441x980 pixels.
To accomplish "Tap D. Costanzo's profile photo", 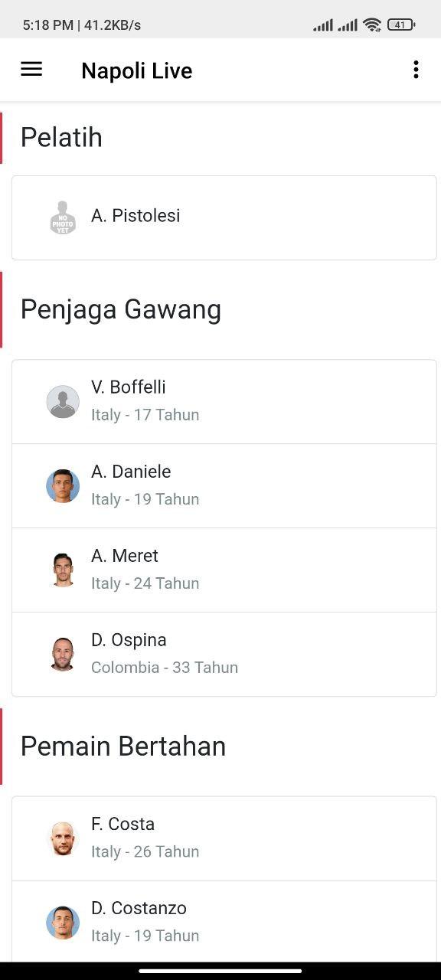I will [63, 923].
